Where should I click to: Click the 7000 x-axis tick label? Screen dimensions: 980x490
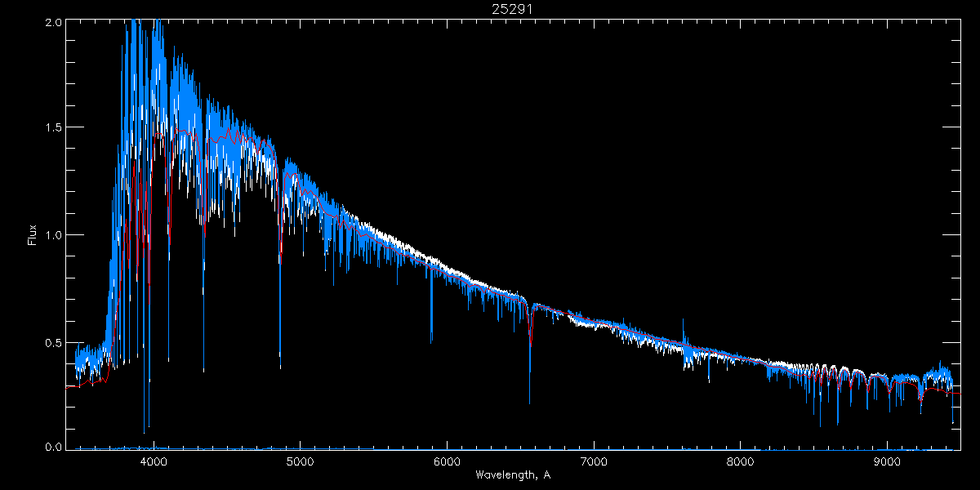(594, 460)
